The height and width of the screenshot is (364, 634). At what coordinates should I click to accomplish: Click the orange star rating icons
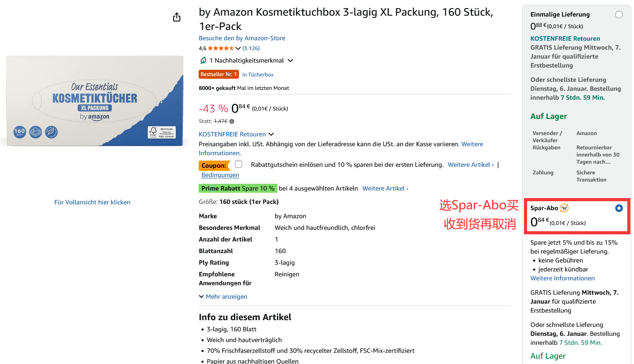point(221,48)
